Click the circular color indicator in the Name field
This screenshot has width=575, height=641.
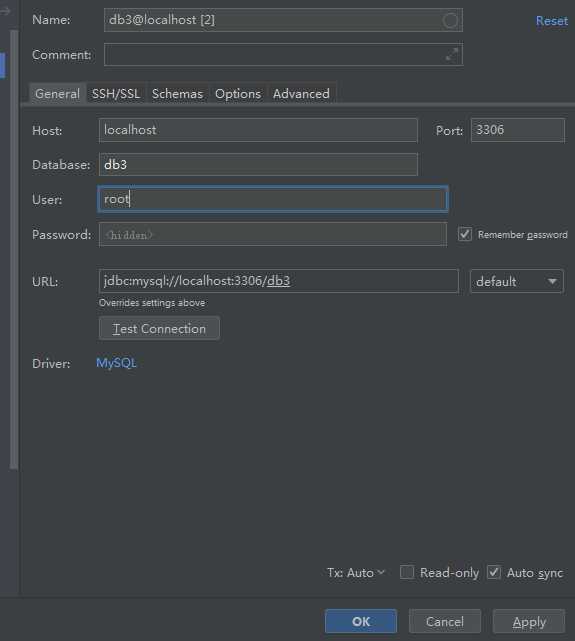(x=450, y=20)
